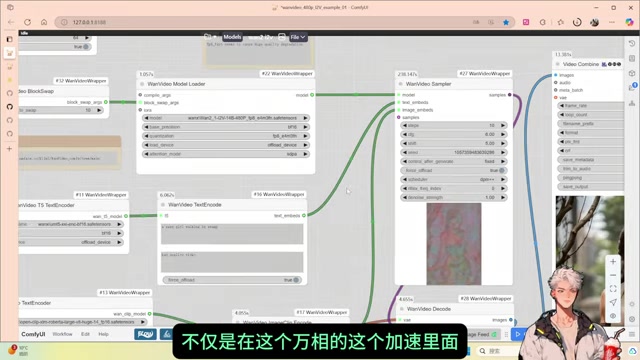
Task: Add new sidebar item with plus icon
Action: click(x=9, y=149)
